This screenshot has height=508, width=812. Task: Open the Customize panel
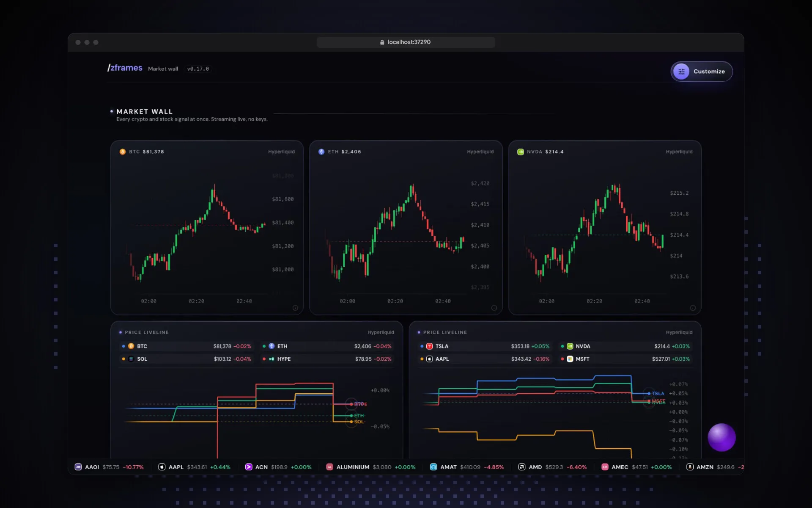(702, 72)
